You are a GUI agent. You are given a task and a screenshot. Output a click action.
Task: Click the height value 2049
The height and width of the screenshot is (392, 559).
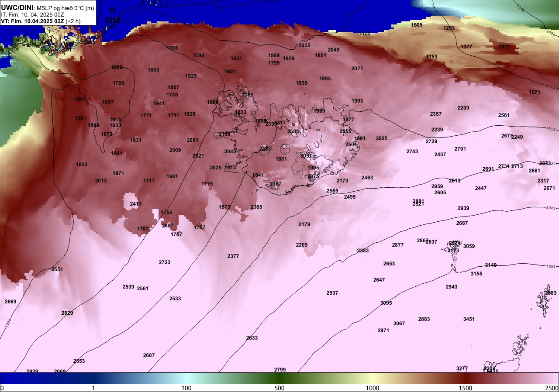[334, 50]
